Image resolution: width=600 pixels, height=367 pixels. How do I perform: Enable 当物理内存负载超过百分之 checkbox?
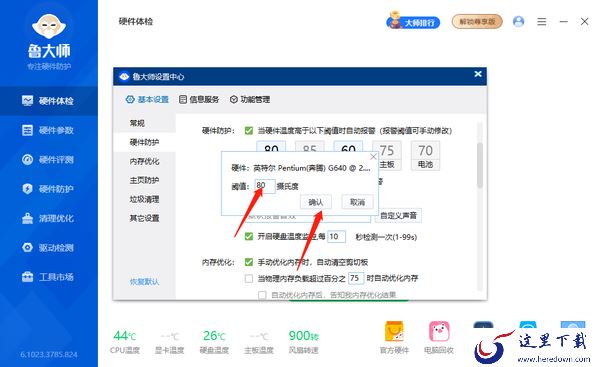tap(249, 278)
